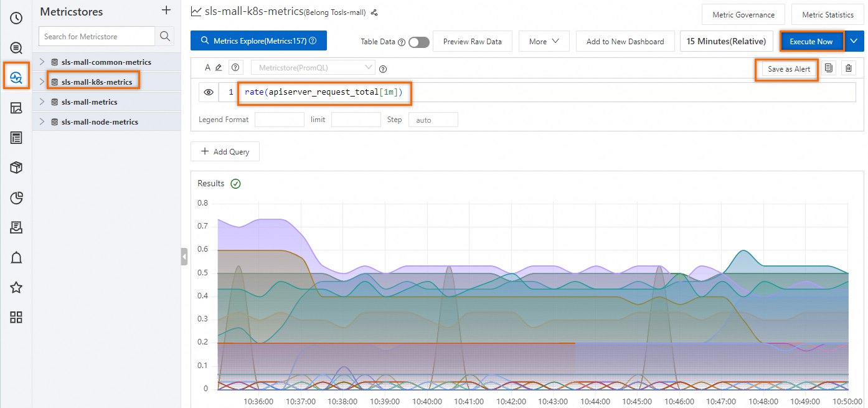The width and height of the screenshot is (868, 408).
Task: Open the More menu
Action: pyautogui.click(x=544, y=42)
